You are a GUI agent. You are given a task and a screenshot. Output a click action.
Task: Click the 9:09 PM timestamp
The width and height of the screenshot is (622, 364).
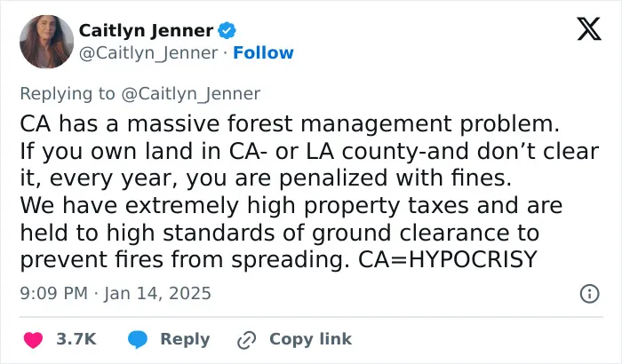(53, 294)
